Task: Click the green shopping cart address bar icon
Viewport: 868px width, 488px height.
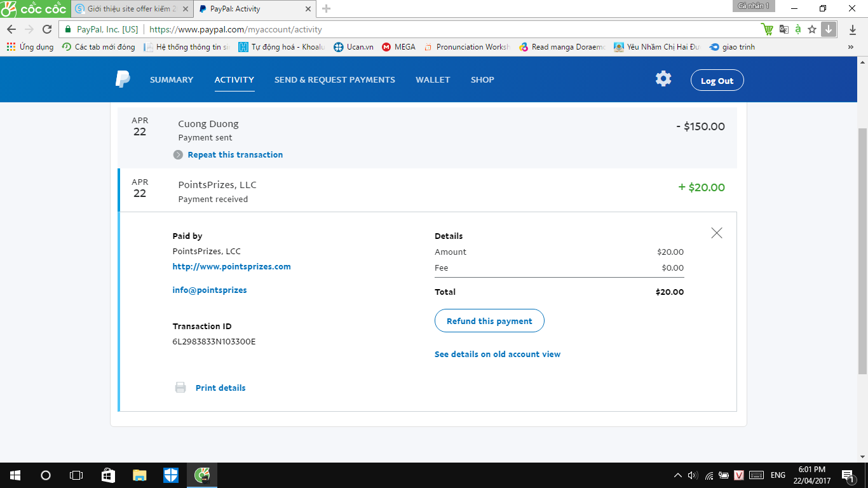Action: (x=768, y=29)
